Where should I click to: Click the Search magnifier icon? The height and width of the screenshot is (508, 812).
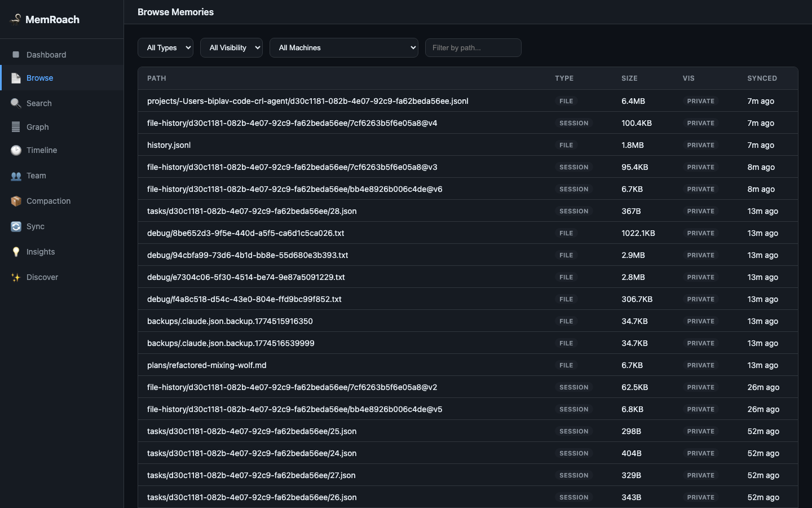click(16, 103)
